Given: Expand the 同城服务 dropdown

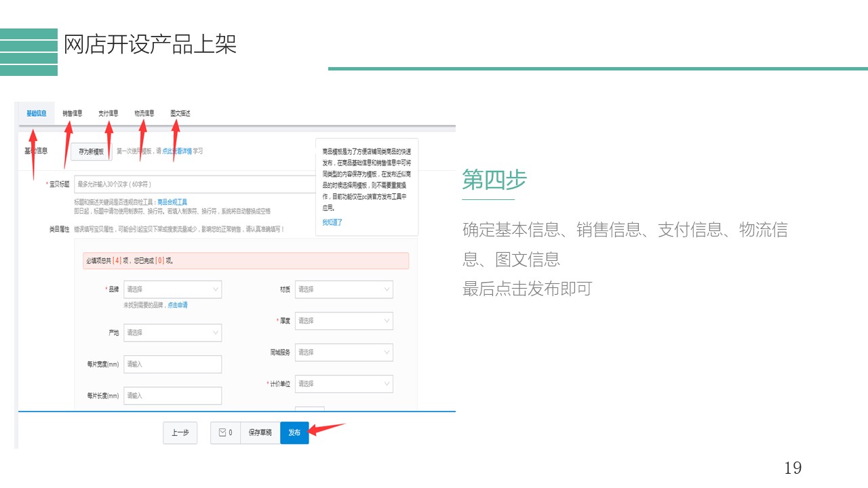Looking at the screenshot, I should pyautogui.click(x=344, y=352).
